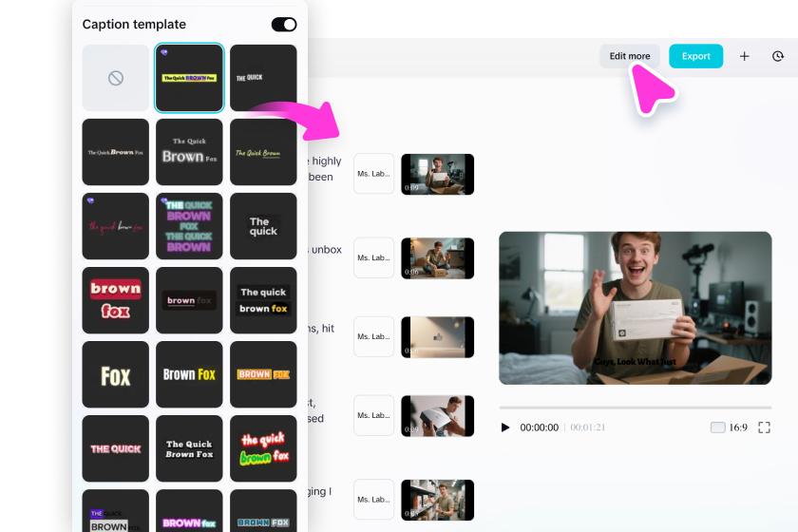Select the blue outlined 'BROWN FOX' template
Image resolution: width=798 pixels, height=532 pixels.
[263, 511]
